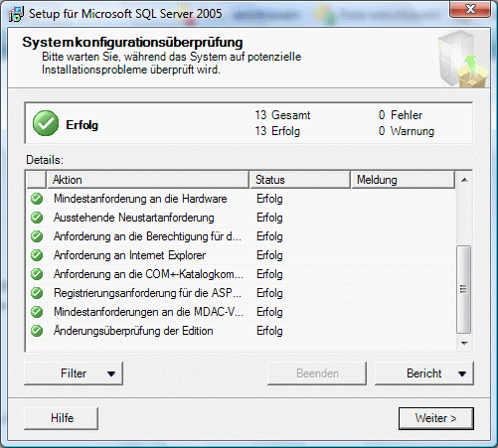Click Erfolg status of Änderungsüberprüfung der Edition row
Screen dimensions: 498x448
(x=269, y=331)
